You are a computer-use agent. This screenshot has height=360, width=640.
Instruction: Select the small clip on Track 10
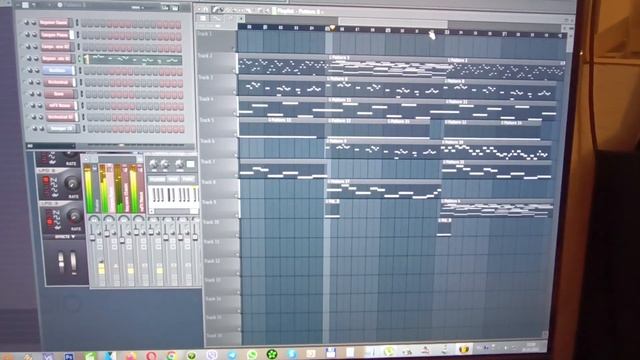[444, 227]
